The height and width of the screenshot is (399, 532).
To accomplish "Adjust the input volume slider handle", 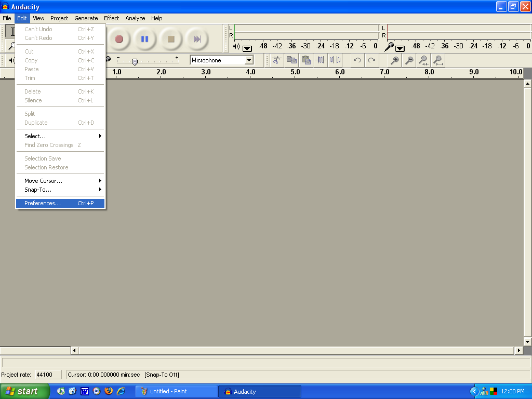I will click(135, 62).
